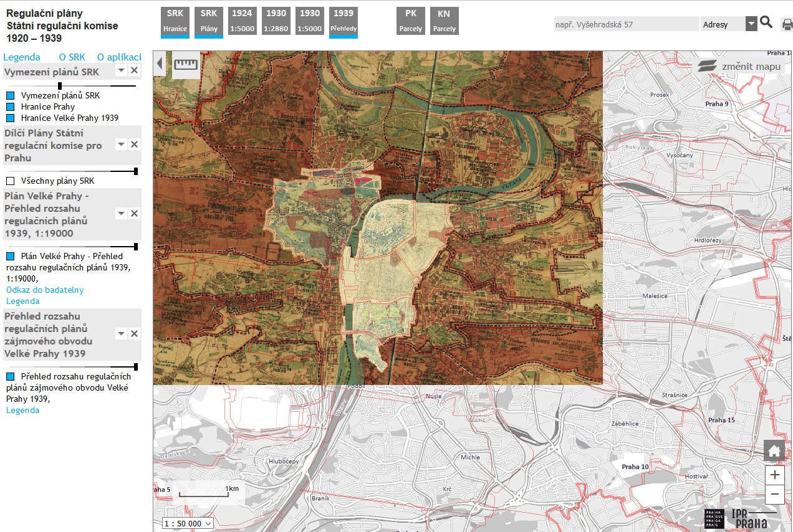The image size is (793, 532).
Task: Go to home map extent
Action: pos(774,452)
